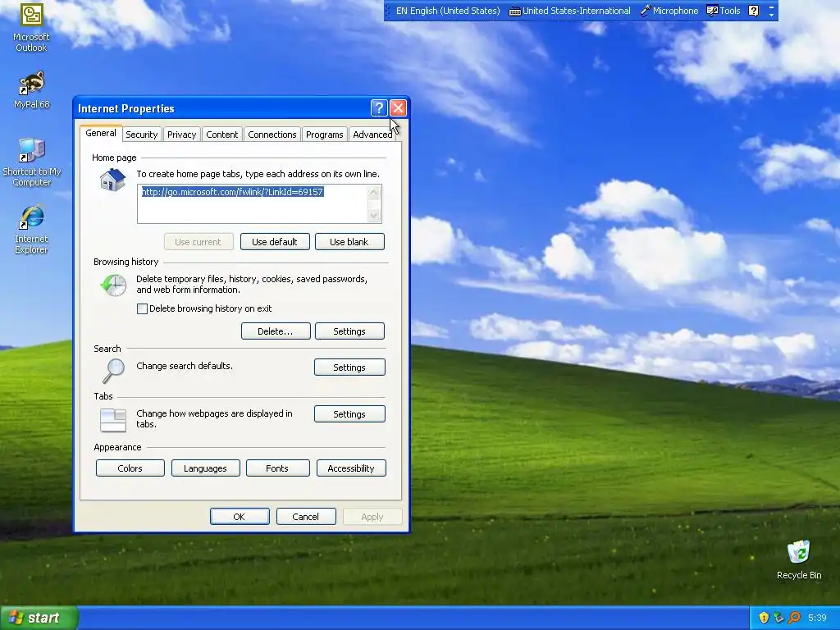
Task: Toggle the Microphone in language bar
Action: pyautogui.click(x=669, y=11)
